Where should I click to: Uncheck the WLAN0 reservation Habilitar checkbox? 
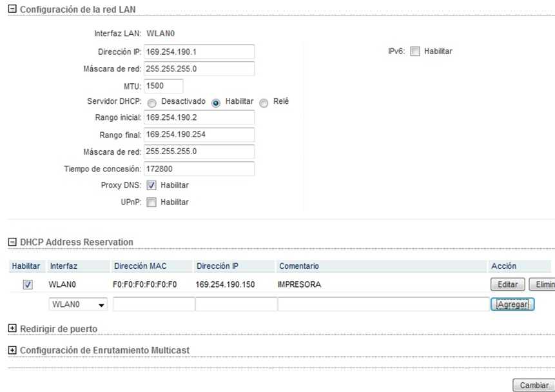pyautogui.click(x=28, y=285)
